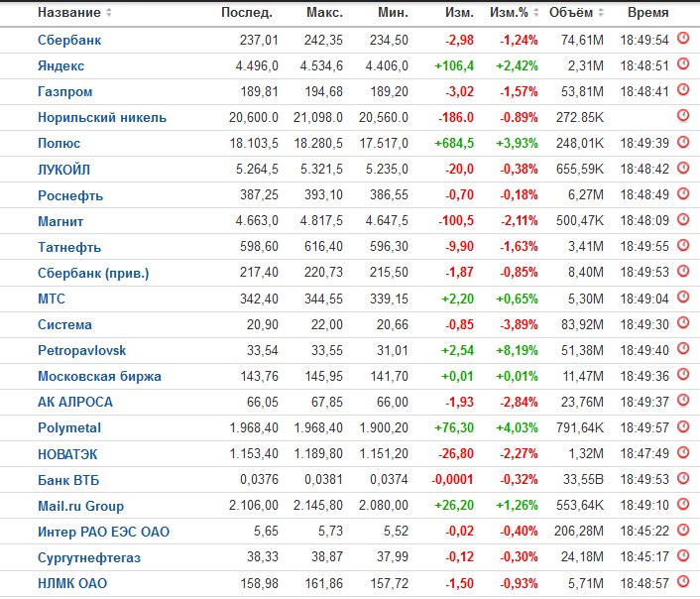Select Polymetal change percent +4,03%
This screenshot has height=599, width=700.
click(x=517, y=427)
